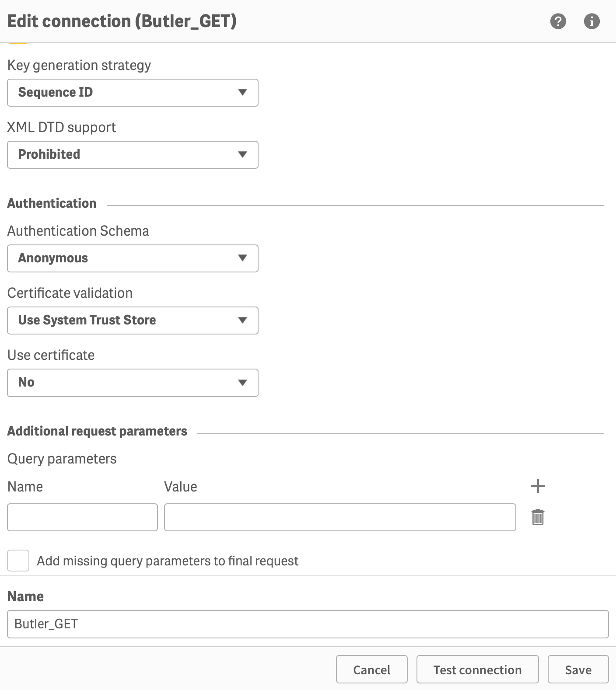Save the connection settings
Viewport: 616px width, 690px height.
578,669
